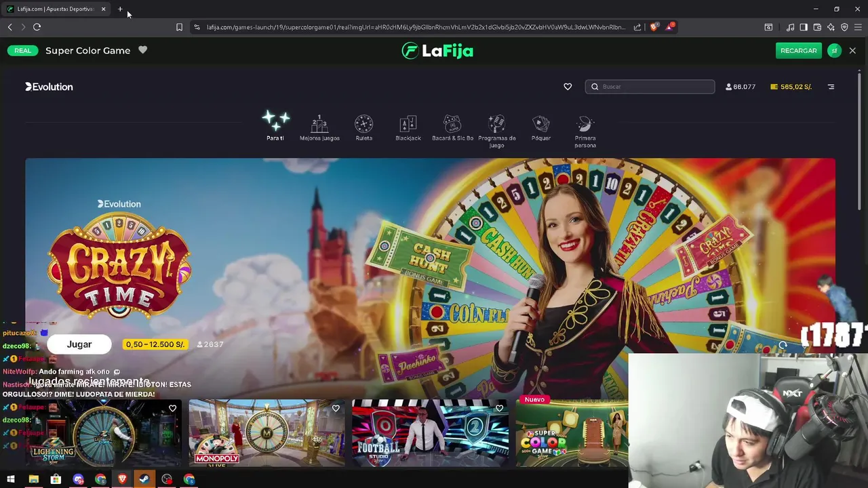Favorite Super Color Game heart in header
Screen dimensions: 868x488
click(x=142, y=50)
